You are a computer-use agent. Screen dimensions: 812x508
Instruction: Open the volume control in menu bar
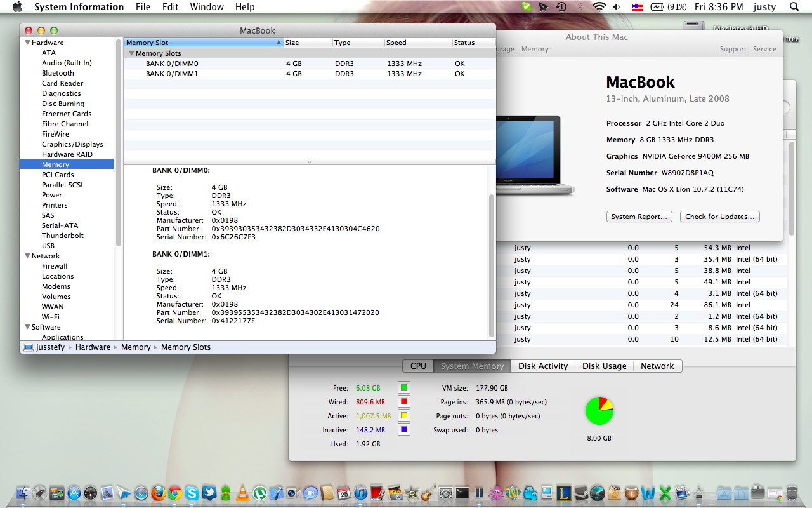point(617,7)
